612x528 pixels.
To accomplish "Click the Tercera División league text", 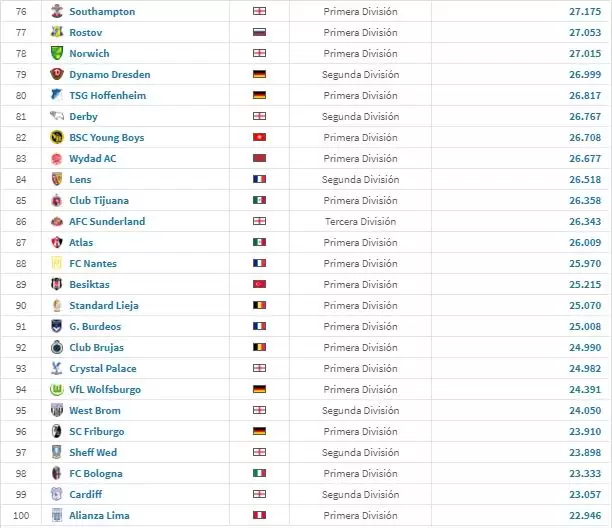I will coord(360,221).
